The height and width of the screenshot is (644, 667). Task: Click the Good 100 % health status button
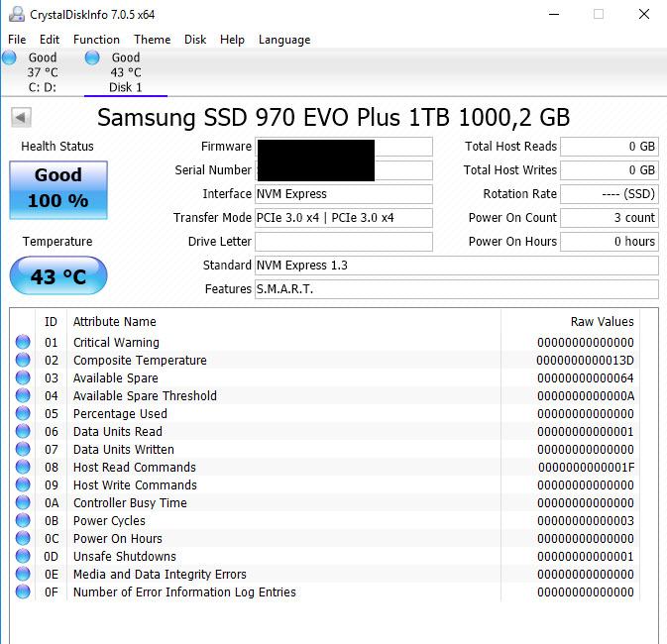click(58, 189)
